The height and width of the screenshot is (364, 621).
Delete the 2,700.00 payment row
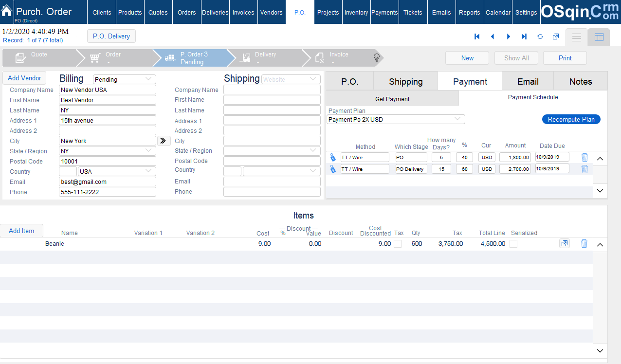coord(584,169)
